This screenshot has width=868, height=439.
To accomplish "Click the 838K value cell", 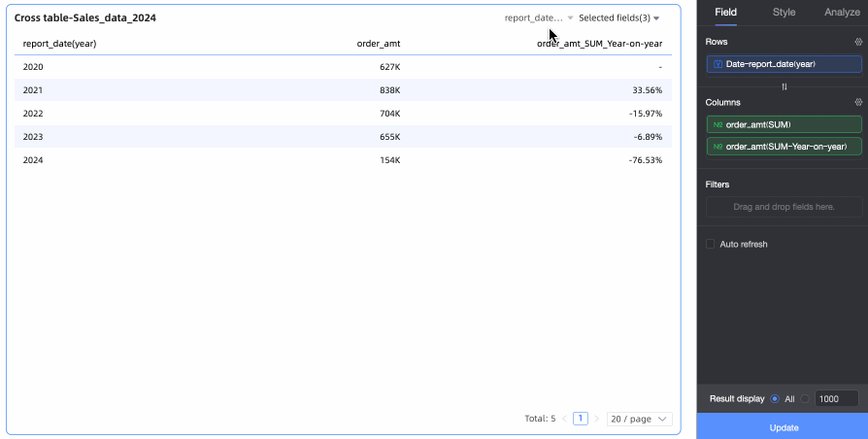I will (x=389, y=90).
